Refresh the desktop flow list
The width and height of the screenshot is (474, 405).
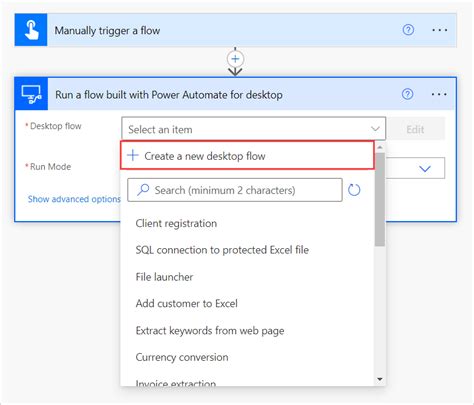coord(354,190)
